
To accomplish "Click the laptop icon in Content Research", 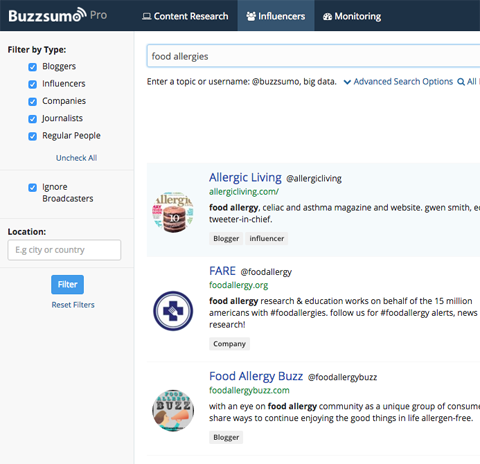I will 146,16.
